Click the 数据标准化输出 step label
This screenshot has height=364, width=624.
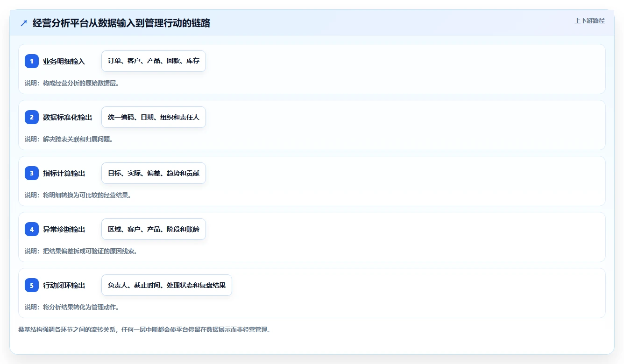(68, 117)
